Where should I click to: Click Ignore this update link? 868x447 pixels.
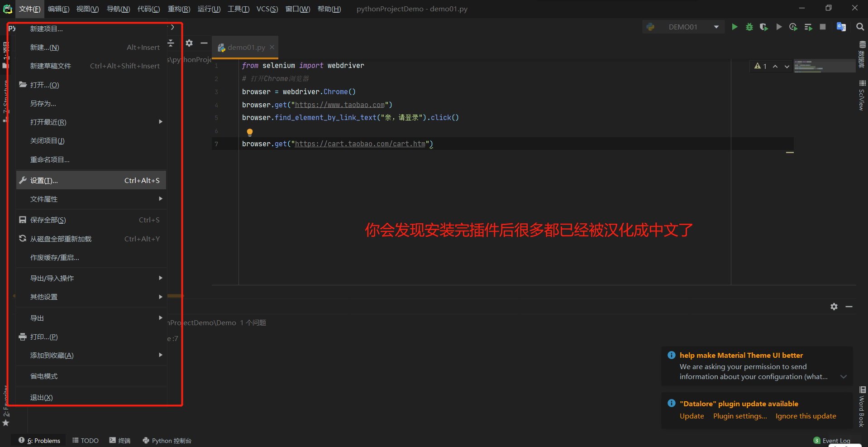[806, 416]
